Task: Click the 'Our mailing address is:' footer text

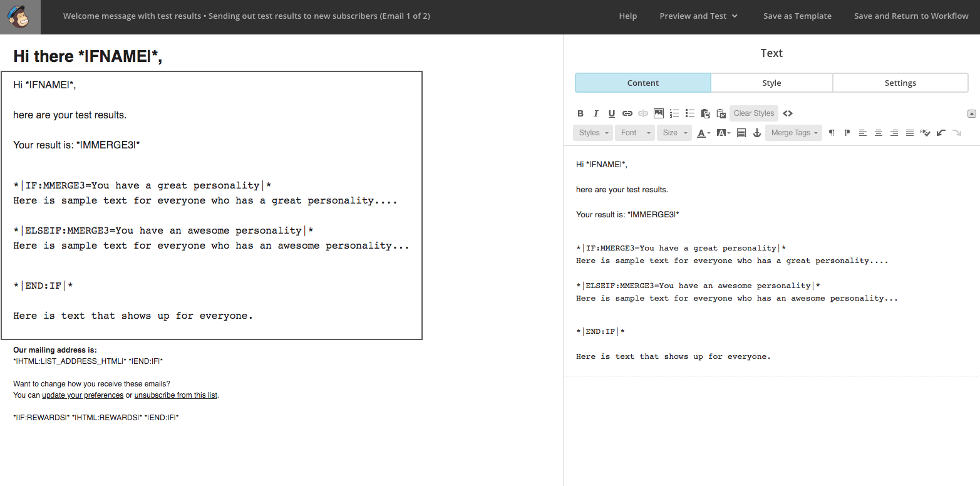Action: 55,350
